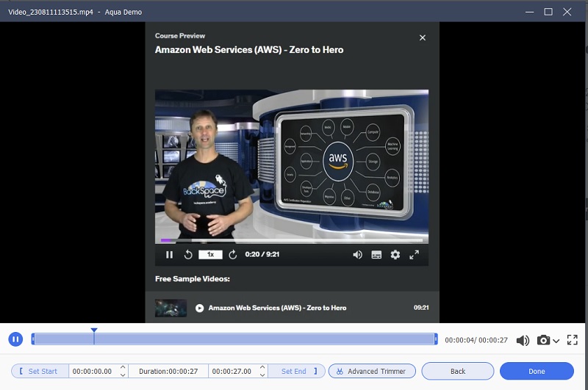Open the course player settings gear
This screenshot has width=588, height=390.
tap(395, 255)
